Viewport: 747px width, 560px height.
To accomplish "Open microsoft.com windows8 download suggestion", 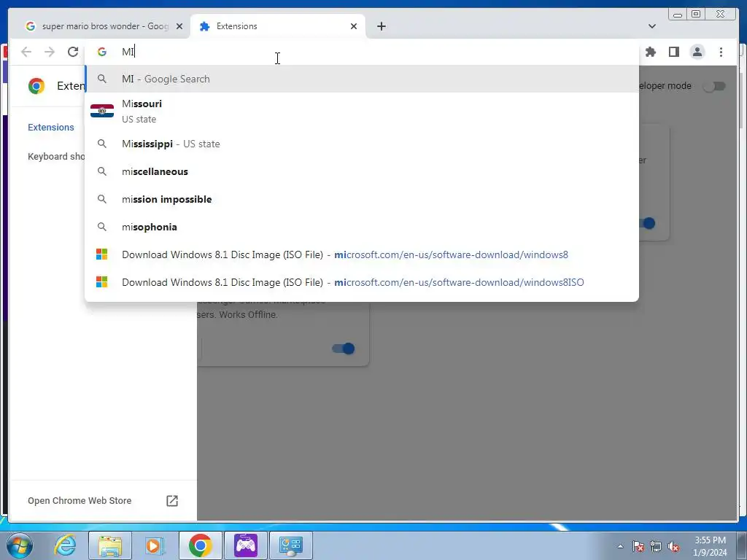I will click(362, 254).
